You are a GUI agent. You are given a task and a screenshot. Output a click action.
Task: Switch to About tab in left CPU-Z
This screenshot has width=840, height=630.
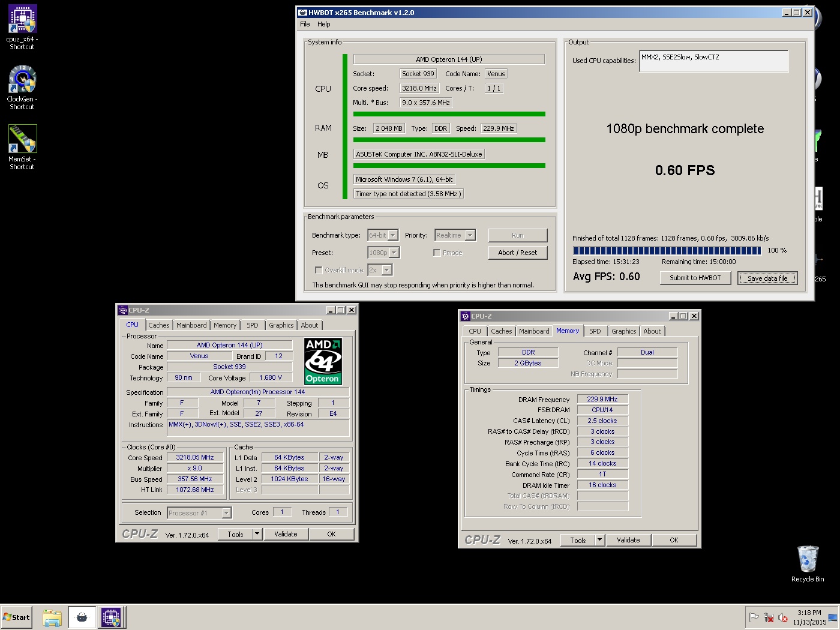point(310,325)
